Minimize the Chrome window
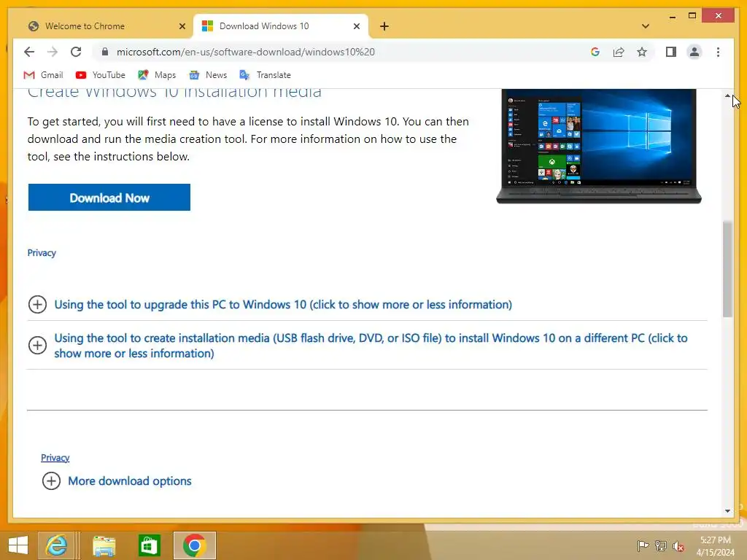This screenshot has height=560, width=747. point(672,16)
